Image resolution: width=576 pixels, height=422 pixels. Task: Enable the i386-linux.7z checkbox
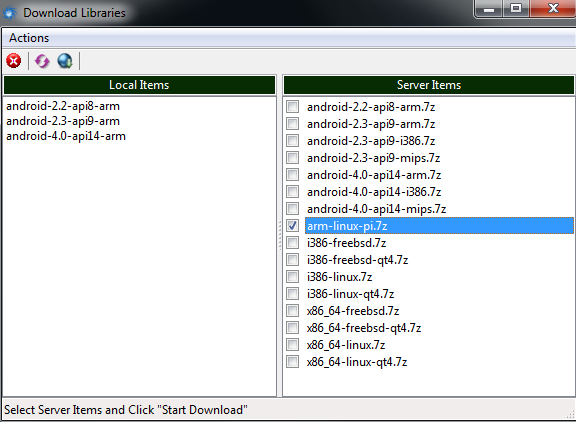click(x=292, y=277)
